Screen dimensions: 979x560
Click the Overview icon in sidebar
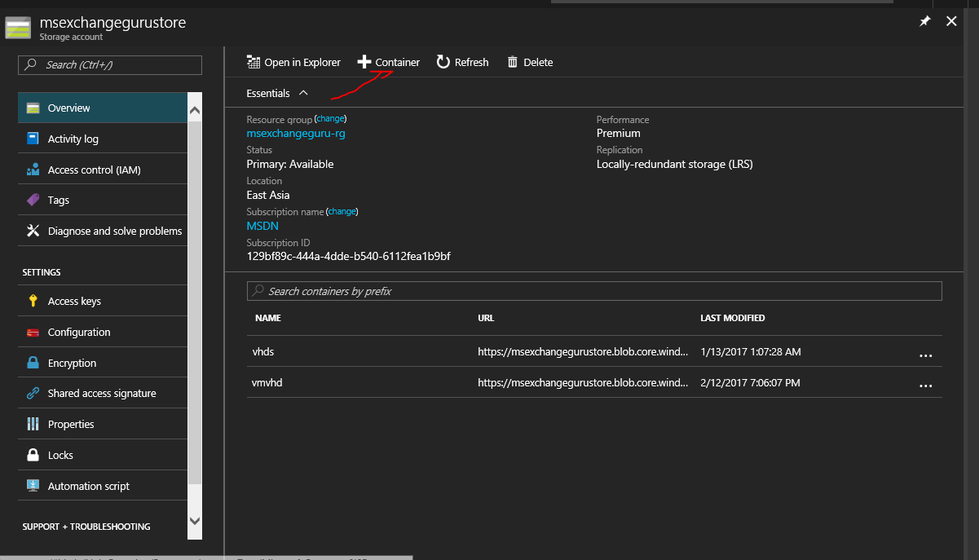click(33, 108)
